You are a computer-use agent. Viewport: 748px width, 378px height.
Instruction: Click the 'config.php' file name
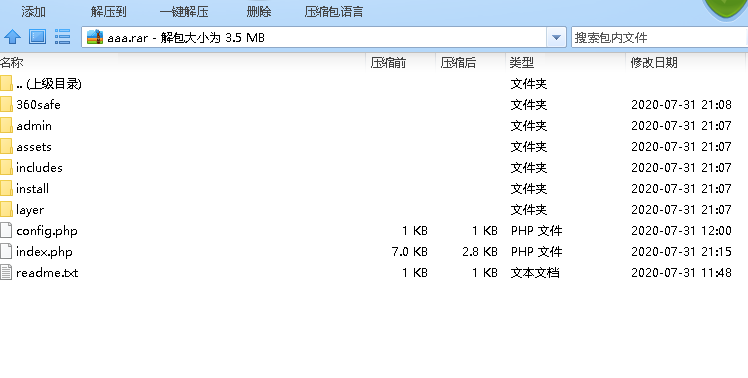[x=47, y=231]
